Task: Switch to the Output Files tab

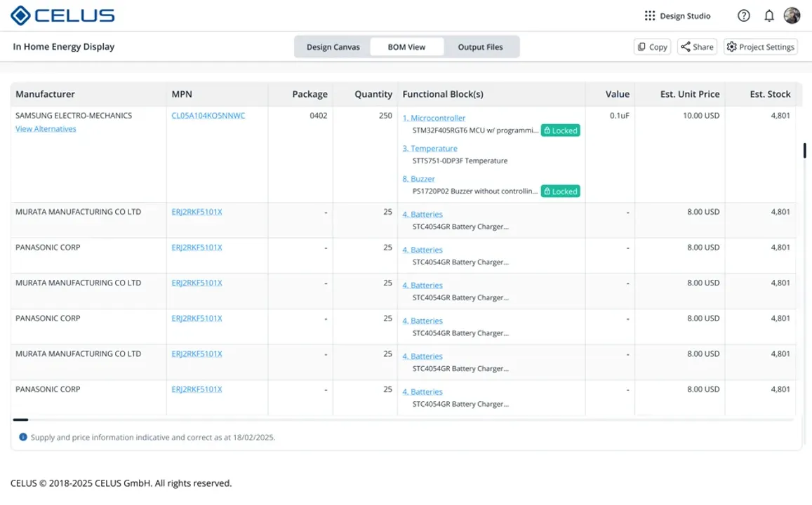Action: point(480,47)
